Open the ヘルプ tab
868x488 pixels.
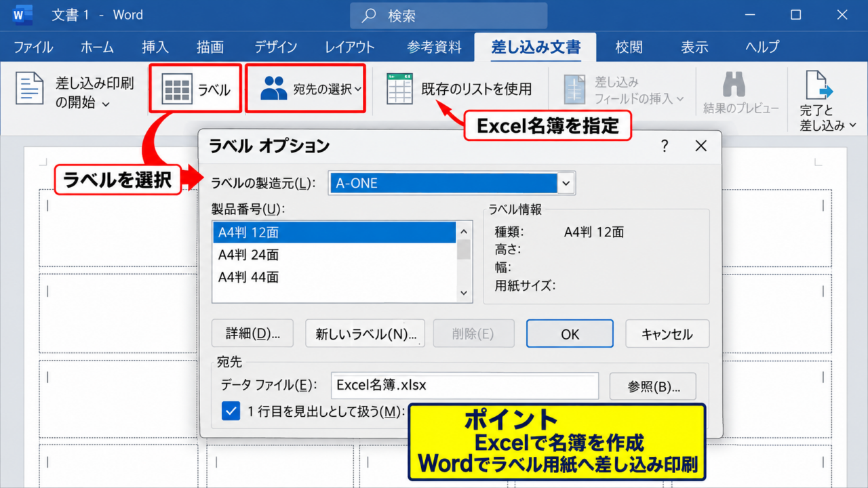click(762, 47)
